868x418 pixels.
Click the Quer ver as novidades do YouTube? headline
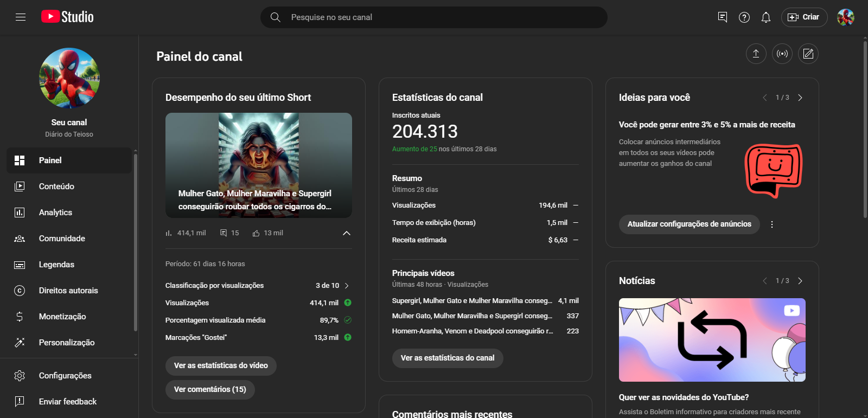(x=684, y=397)
